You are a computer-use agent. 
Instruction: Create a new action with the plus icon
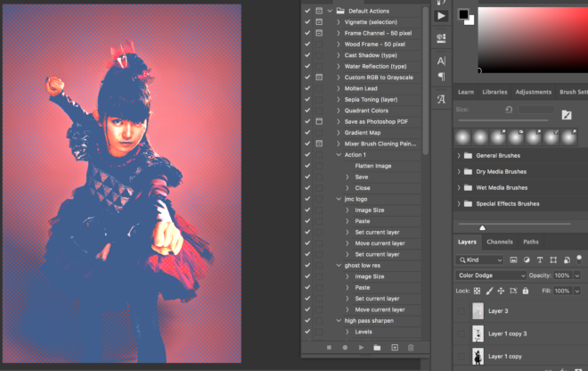[x=394, y=347]
